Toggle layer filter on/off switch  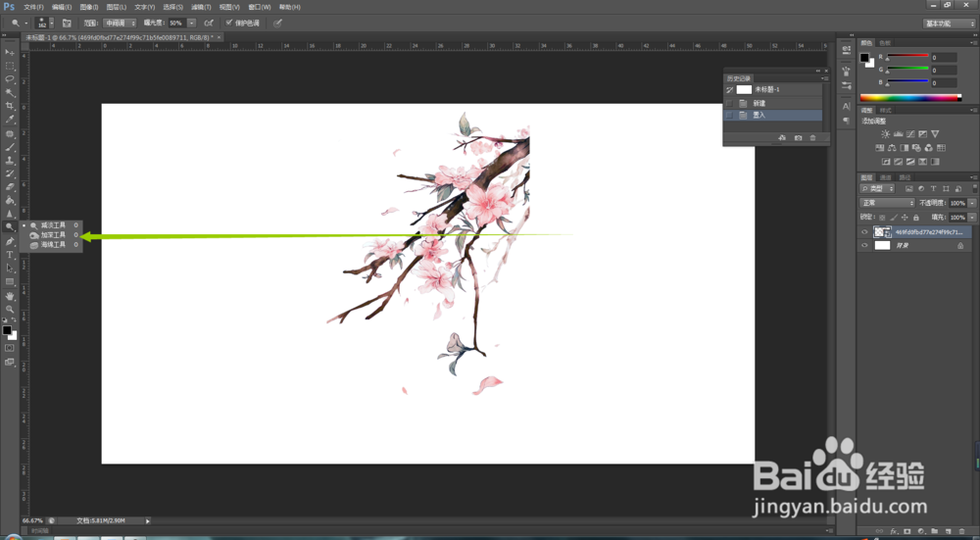974,189
